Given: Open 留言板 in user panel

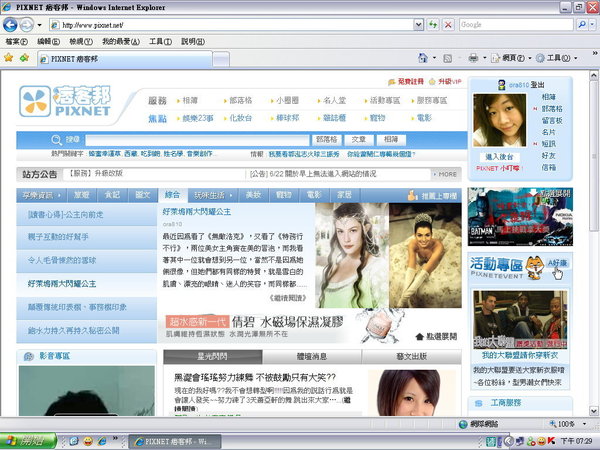Looking at the screenshot, I should (x=552, y=121).
